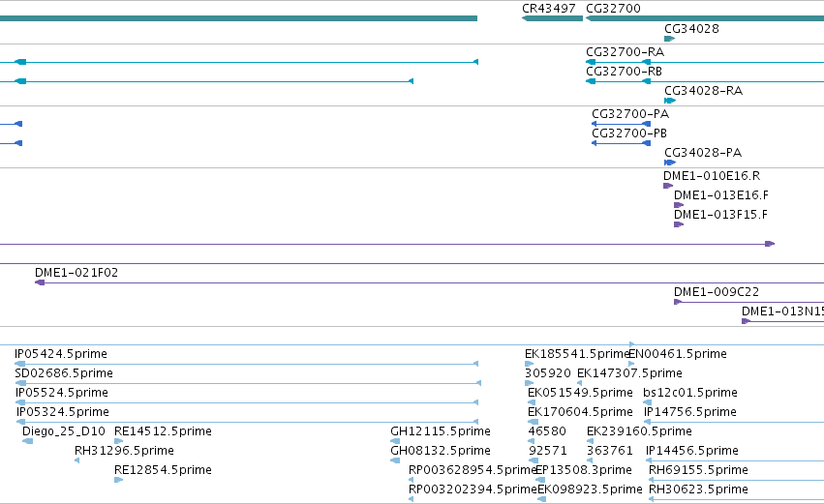Select the DME1-009C22 clone label

[717, 292]
